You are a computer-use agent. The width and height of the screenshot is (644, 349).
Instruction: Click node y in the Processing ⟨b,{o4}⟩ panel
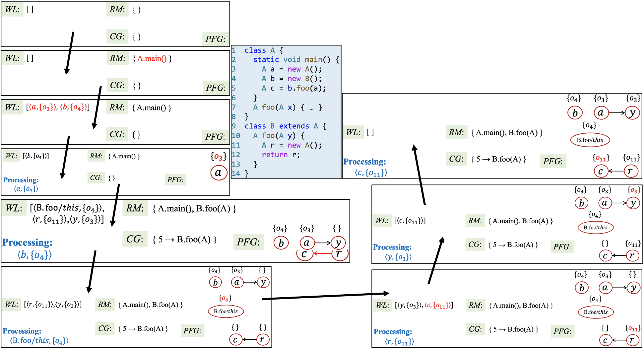tap(338, 243)
